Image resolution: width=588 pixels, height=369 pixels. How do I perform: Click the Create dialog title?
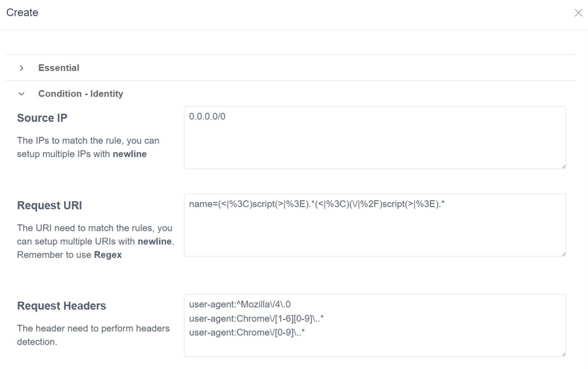(x=22, y=13)
